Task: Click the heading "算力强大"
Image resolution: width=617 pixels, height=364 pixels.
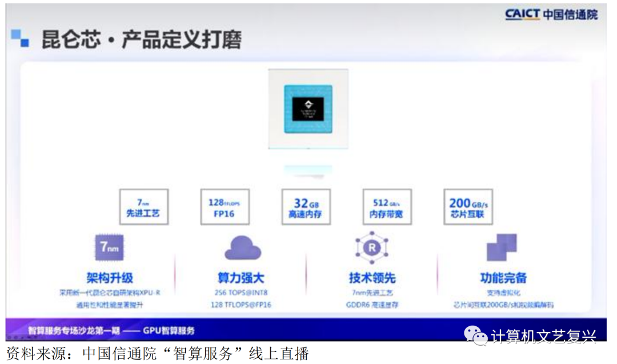Action: click(241, 278)
